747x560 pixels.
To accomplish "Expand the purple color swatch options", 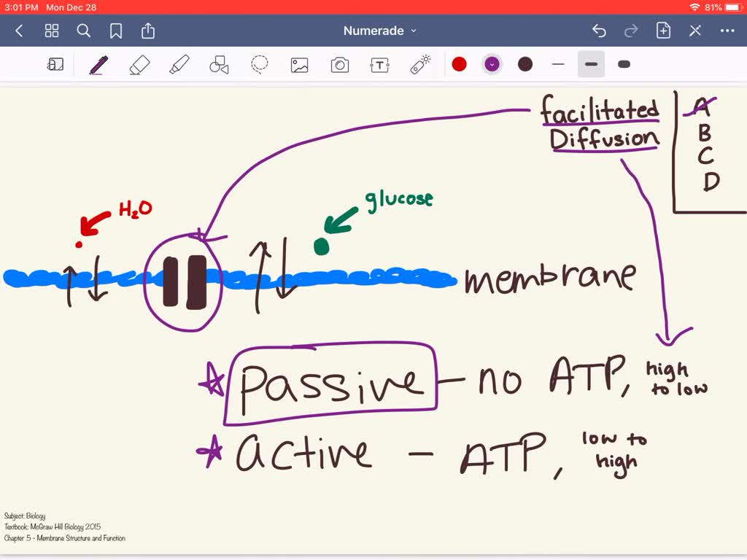I will pos(492,64).
